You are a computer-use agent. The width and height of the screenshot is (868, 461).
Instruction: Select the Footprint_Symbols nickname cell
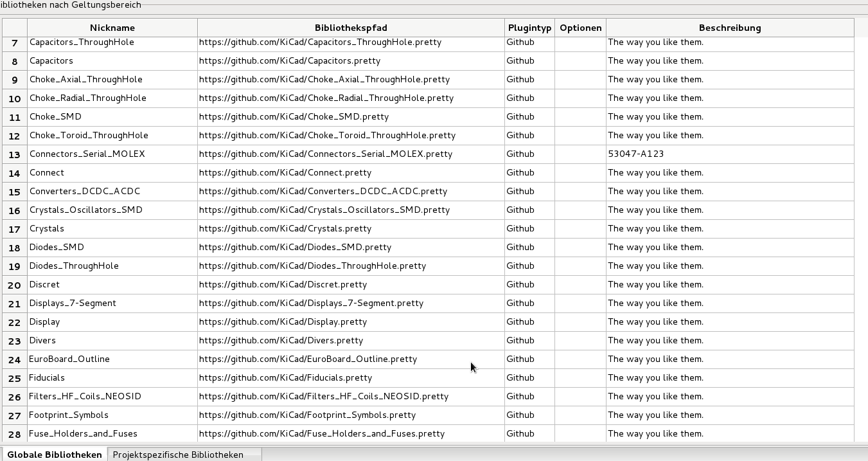112,415
